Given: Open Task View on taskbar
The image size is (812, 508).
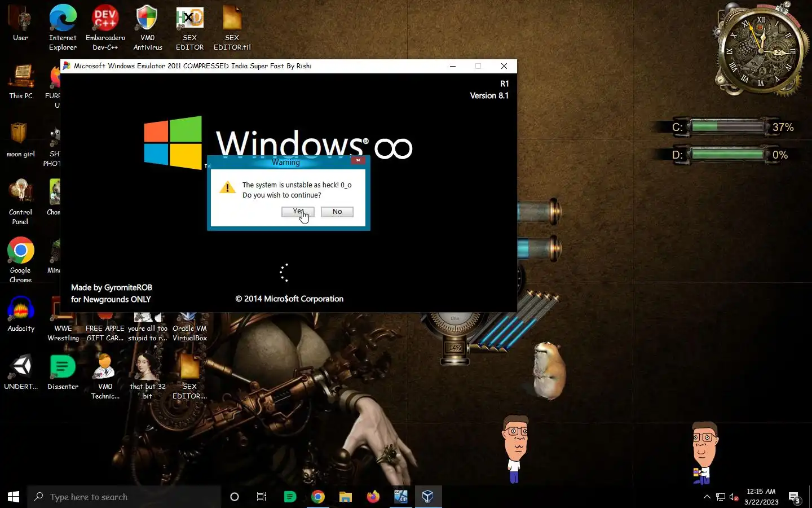Looking at the screenshot, I should coord(262,497).
